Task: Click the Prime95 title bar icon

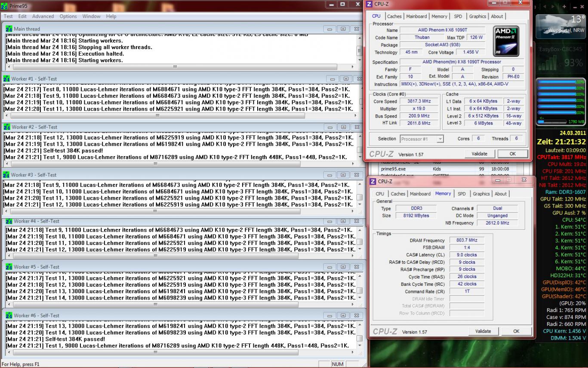Action: tap(5, 6)
